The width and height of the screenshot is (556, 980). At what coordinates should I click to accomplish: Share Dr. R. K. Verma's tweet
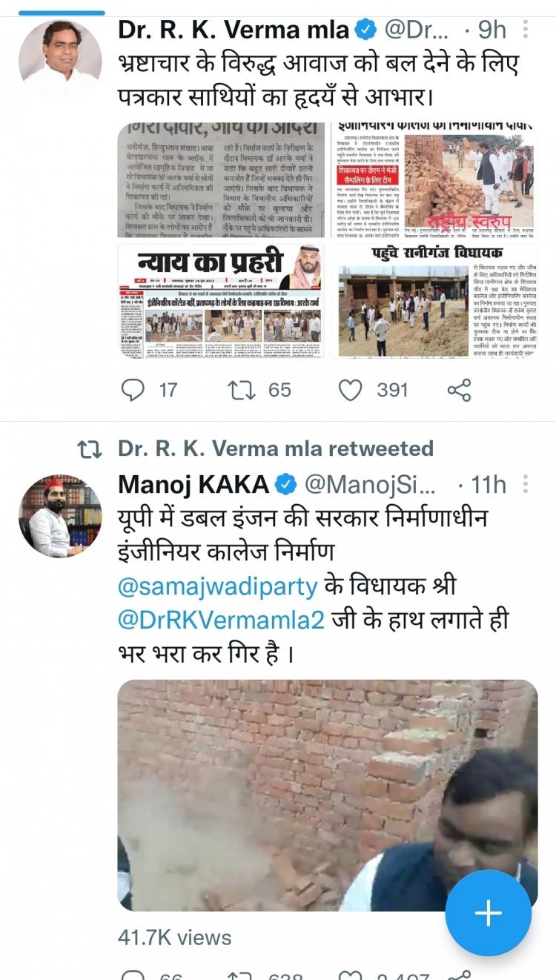click(x=460, y=390)
